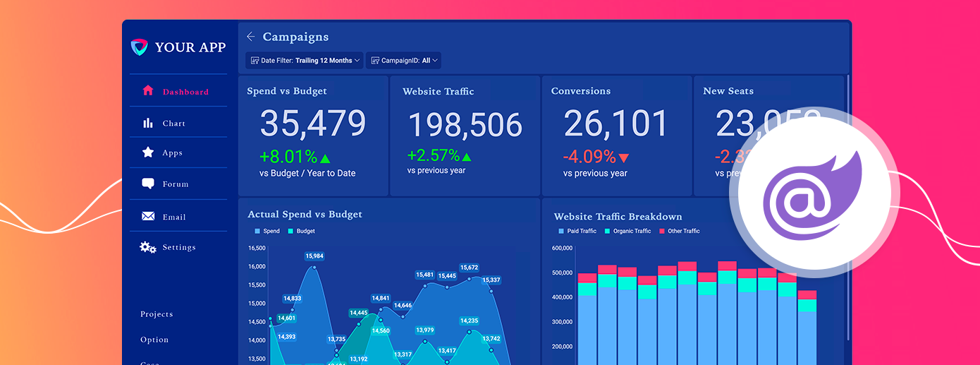Click the 16,500 axis label

(x=257, y=248)
